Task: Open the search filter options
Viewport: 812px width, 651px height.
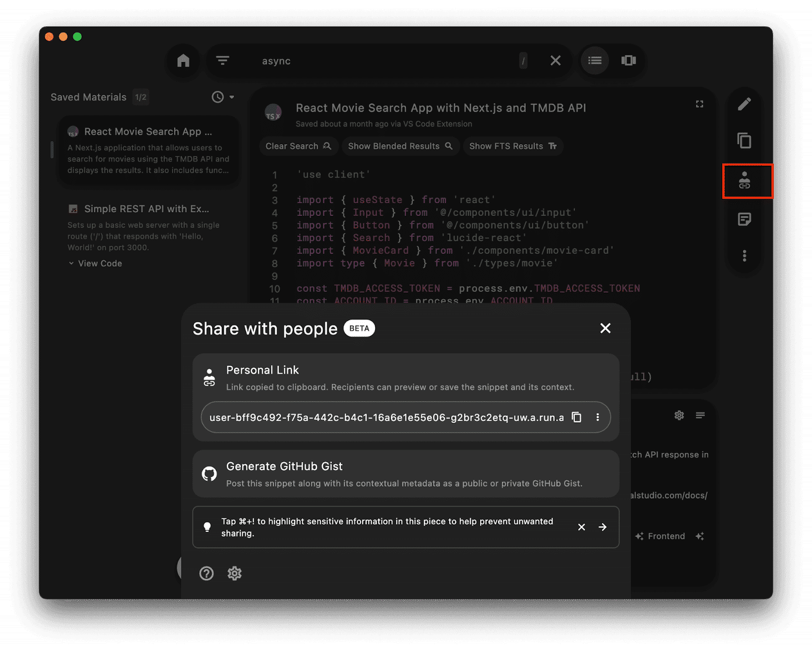Action: pos(223,60)
